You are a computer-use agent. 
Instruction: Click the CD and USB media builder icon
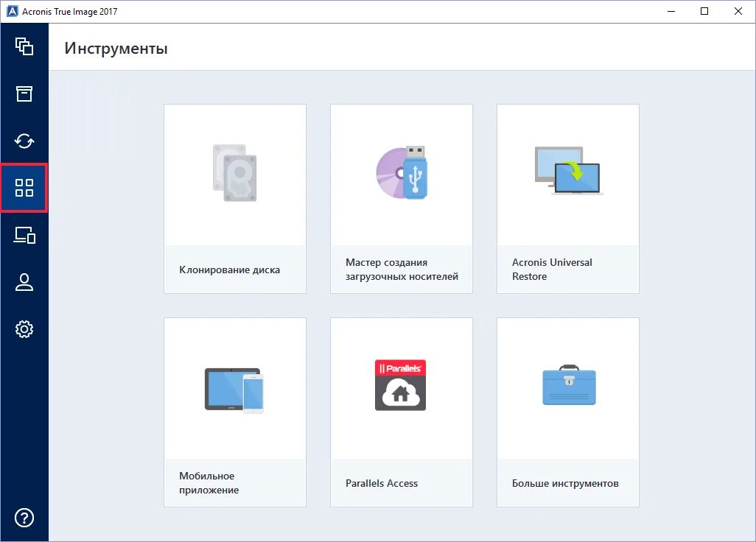pos(402,172)
